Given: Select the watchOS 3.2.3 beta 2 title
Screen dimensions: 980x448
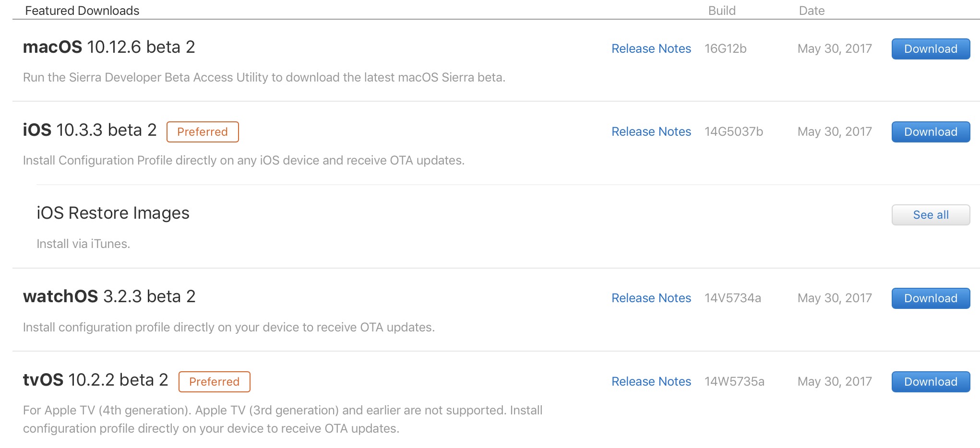Looking at the screenshot, I should (x=109, y=296).
